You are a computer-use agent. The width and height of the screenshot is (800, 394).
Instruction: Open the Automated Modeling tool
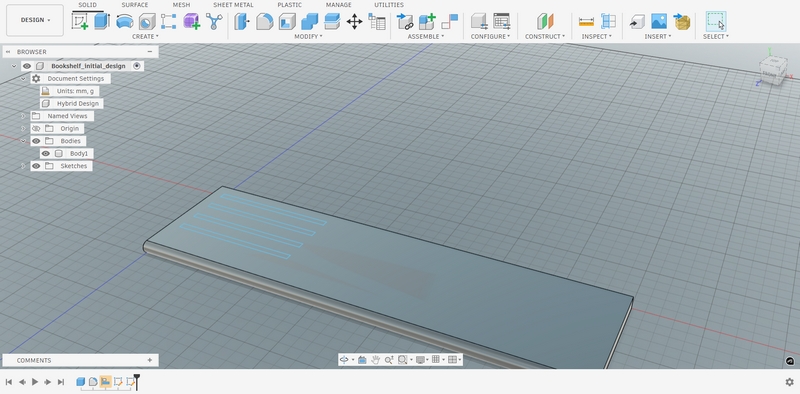pyautogui.click(x=214, y=21)
